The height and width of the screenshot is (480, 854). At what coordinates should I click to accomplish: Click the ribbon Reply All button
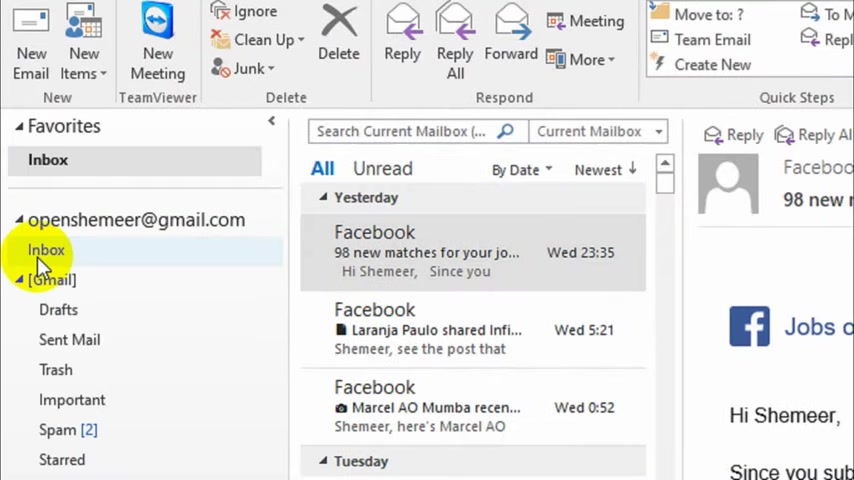(455, 41)
